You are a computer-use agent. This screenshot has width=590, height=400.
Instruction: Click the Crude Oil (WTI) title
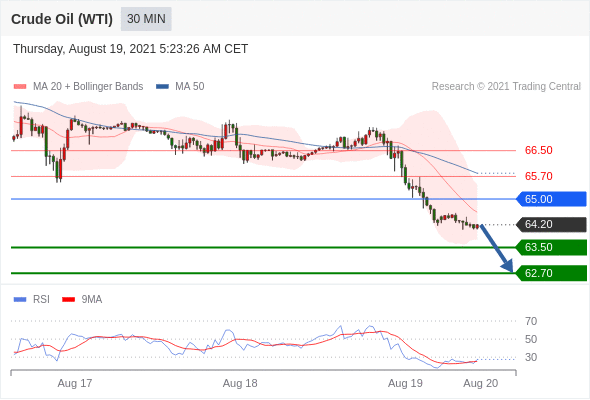pos(62,19)
